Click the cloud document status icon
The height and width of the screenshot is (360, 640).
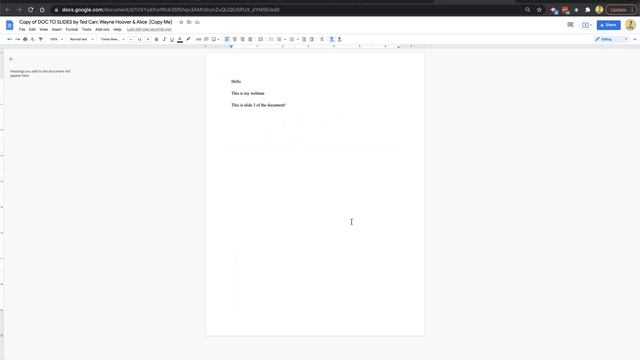[198, 22]
